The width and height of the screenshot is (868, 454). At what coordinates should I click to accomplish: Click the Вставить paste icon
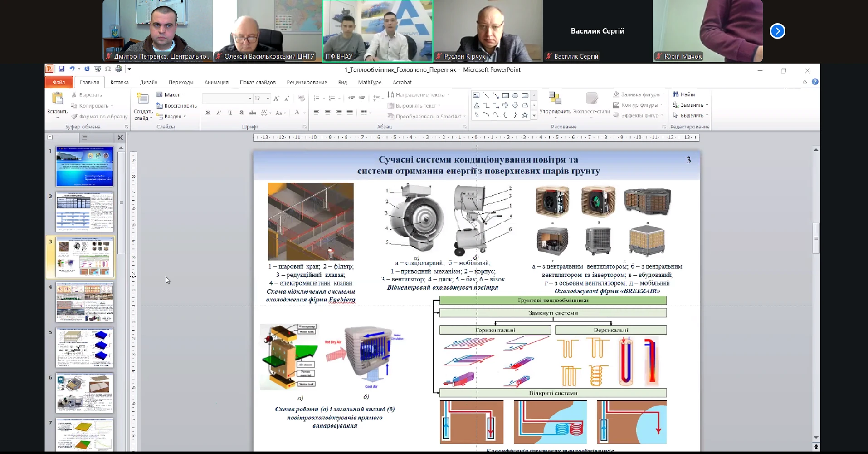[x=57, y=99]
